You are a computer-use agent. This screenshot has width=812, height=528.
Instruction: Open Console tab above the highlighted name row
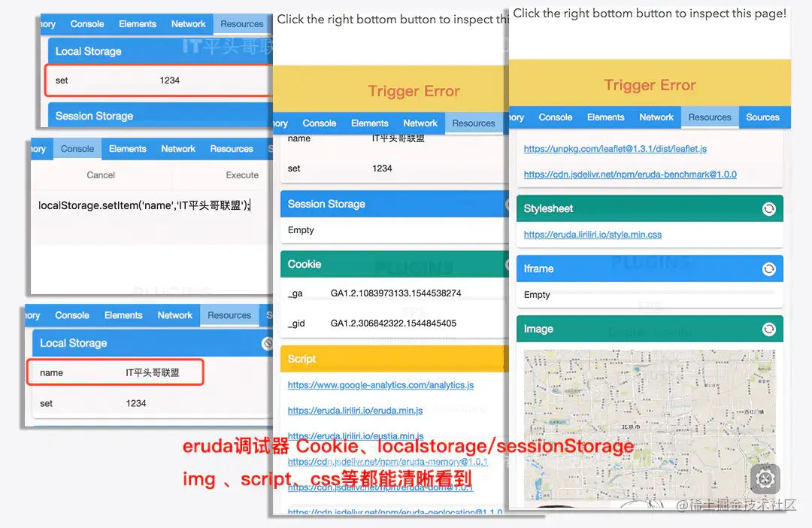tap(72, 315)
